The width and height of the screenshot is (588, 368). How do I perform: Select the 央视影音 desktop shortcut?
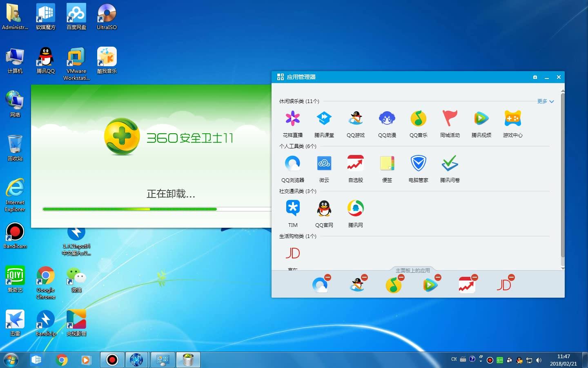(76, 323)
